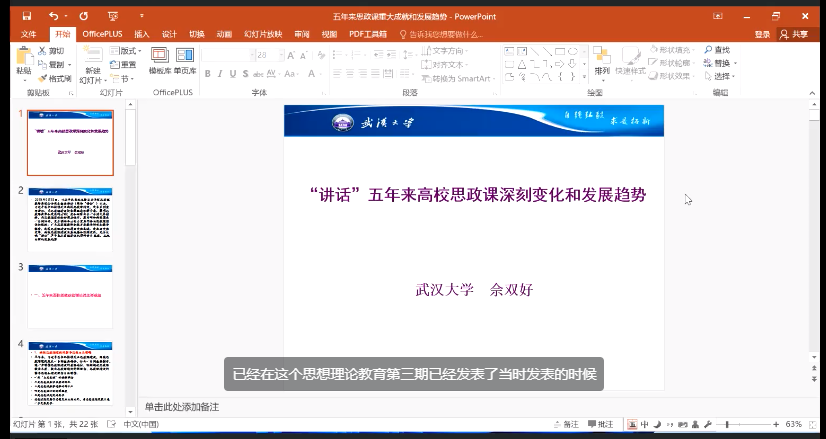Click the Save icon in quick access toolbar
Viewport: 826px width, 439px height.
(26, 17)
